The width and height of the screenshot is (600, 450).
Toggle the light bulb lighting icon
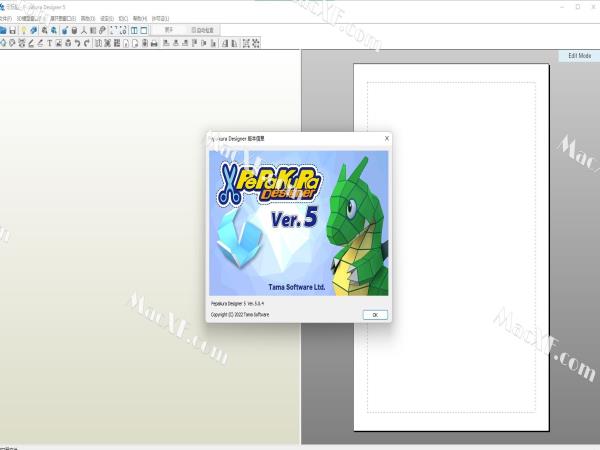pyautogui.click(x=24, y=30)
